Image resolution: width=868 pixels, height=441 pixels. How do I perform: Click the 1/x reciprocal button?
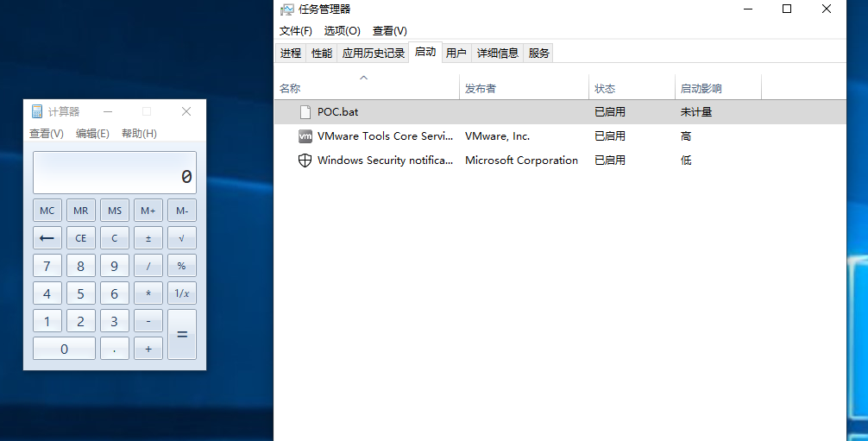point(182,293)
